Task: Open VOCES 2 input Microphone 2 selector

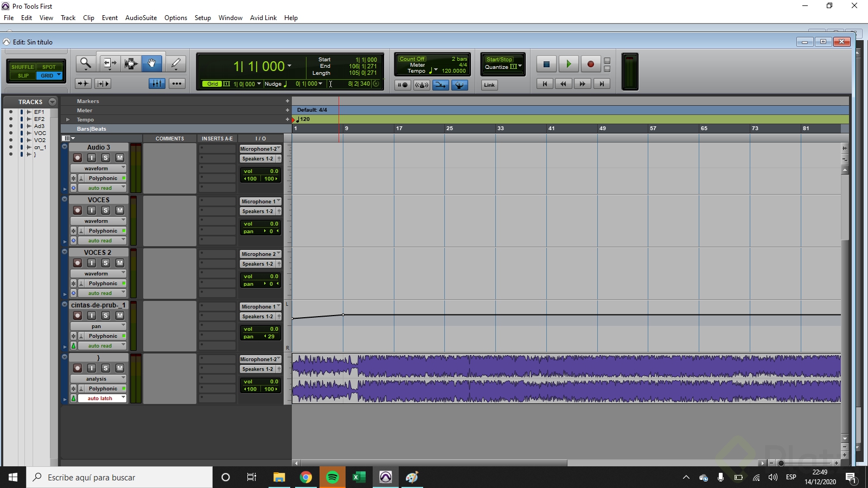Action: (260, 254)
